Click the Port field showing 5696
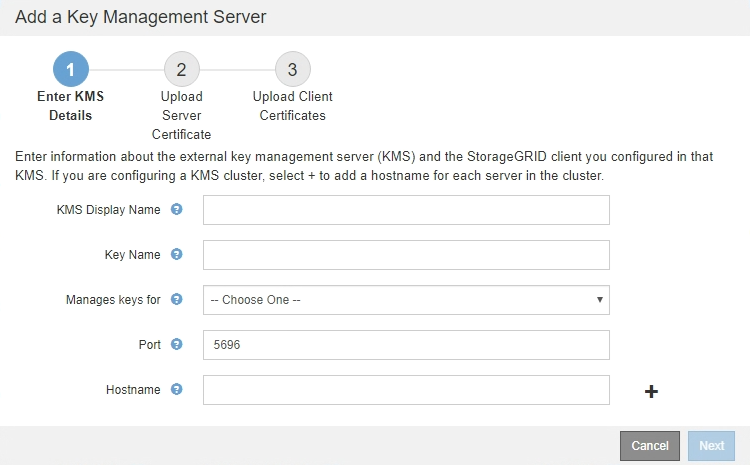The height and width of the screenshot is (465, 750). 405,345
